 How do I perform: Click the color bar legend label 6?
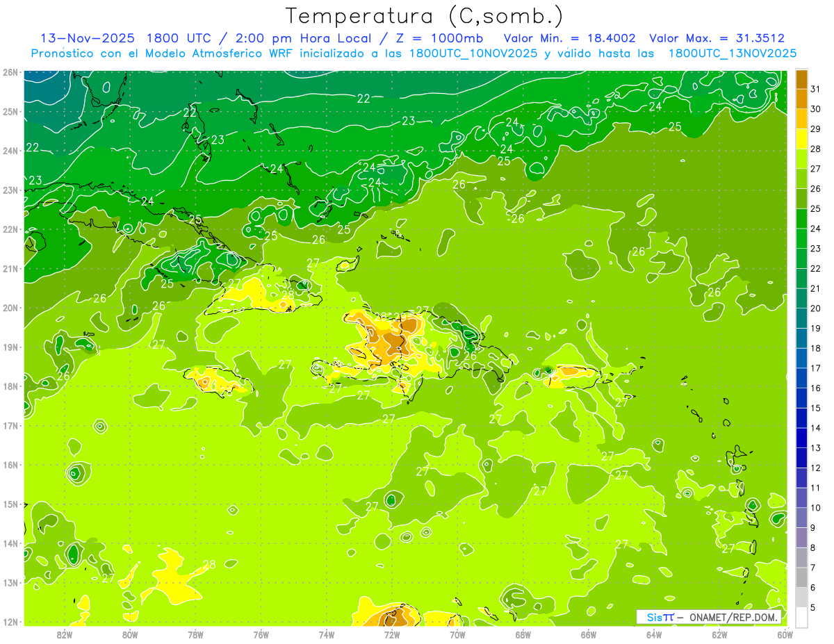813,588
